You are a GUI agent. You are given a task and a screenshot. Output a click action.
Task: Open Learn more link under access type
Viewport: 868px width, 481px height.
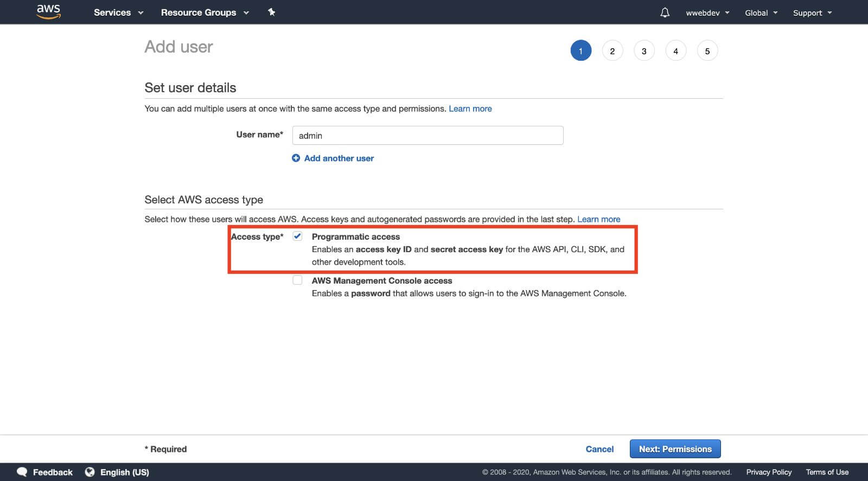click(598, 219)
